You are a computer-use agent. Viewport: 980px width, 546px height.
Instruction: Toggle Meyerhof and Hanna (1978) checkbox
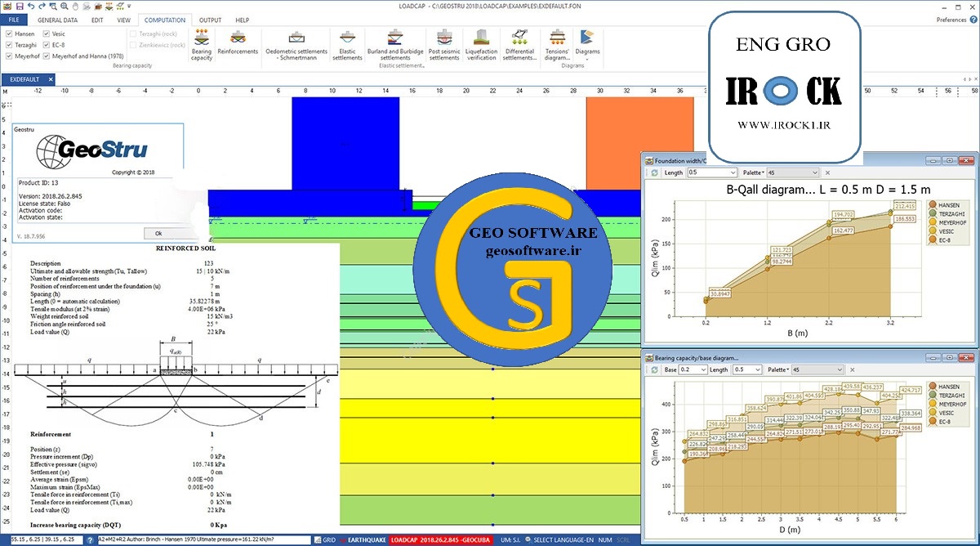pos(47,56)
